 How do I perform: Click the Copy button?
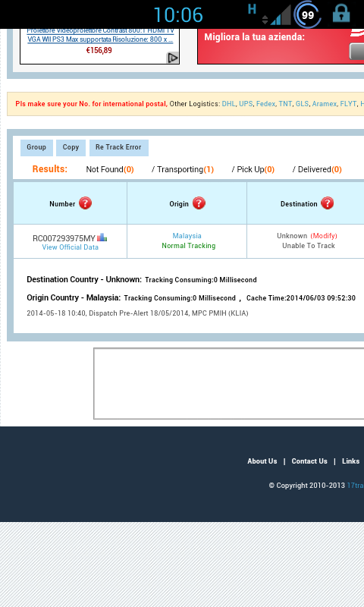[71, 147]
